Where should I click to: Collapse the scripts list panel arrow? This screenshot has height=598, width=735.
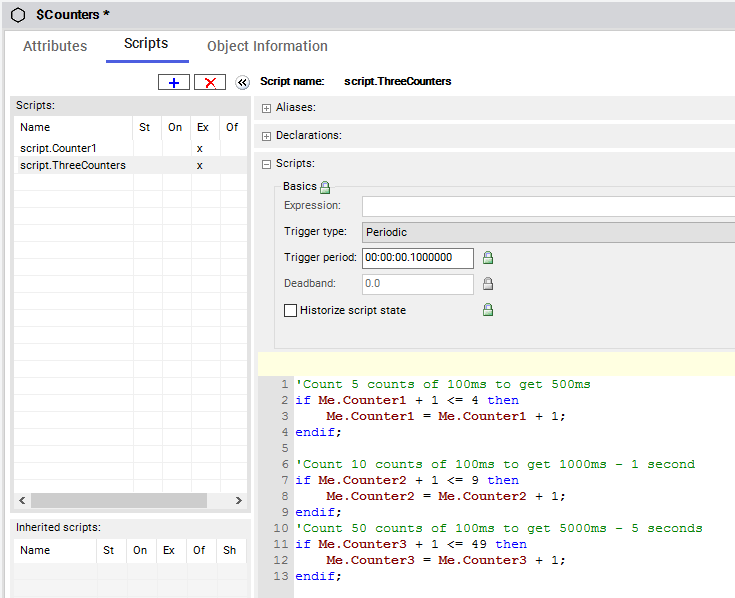[242, 82]
